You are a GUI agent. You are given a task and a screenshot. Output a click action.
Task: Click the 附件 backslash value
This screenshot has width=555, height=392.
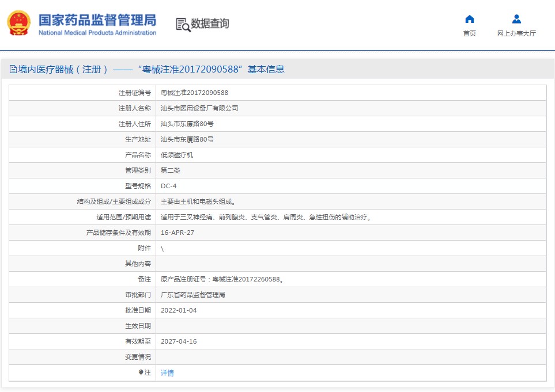coord(162,249)
